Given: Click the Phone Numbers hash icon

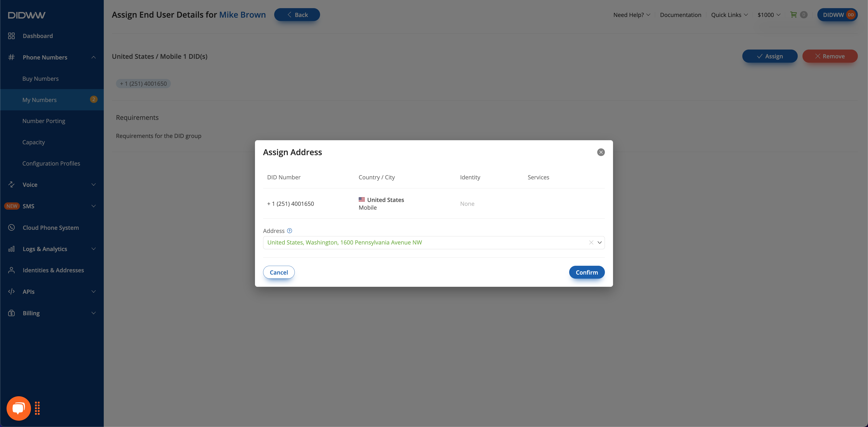Looking at the screenshot, I should tap(12, 57).
